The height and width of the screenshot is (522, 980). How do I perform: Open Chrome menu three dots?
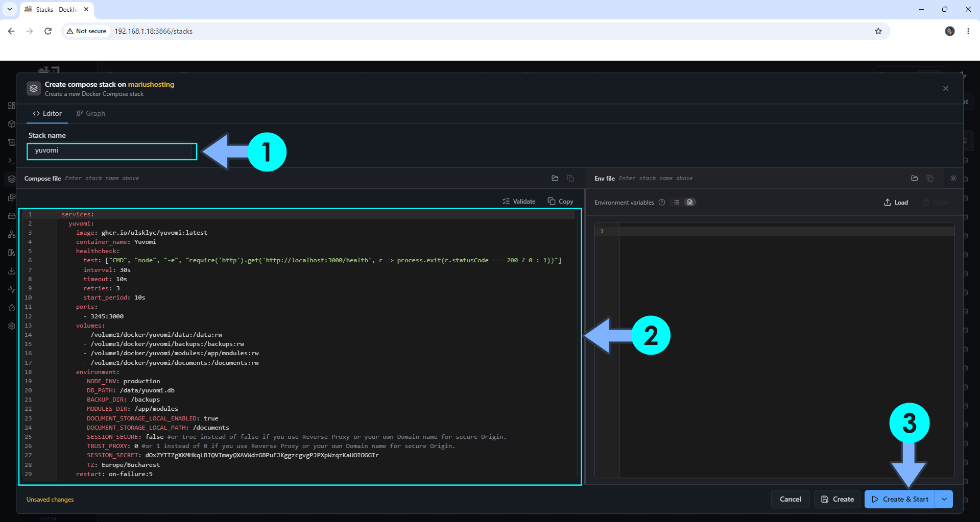coord(968,31)
